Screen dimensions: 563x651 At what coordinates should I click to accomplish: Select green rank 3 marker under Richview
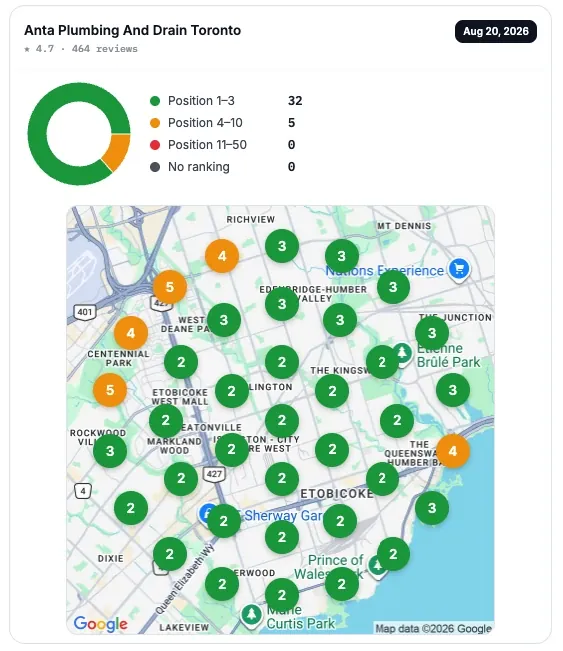point(282,246)
